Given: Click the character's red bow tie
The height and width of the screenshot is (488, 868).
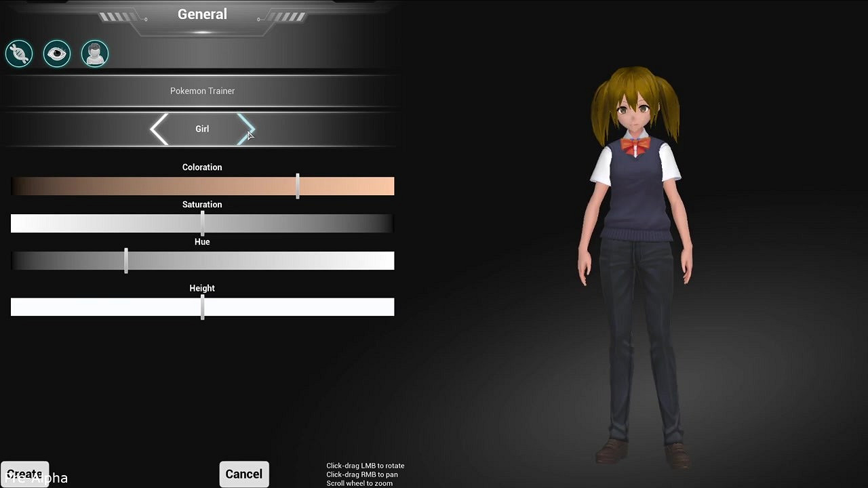Looking at the screenshot, I should pos(635,144).
